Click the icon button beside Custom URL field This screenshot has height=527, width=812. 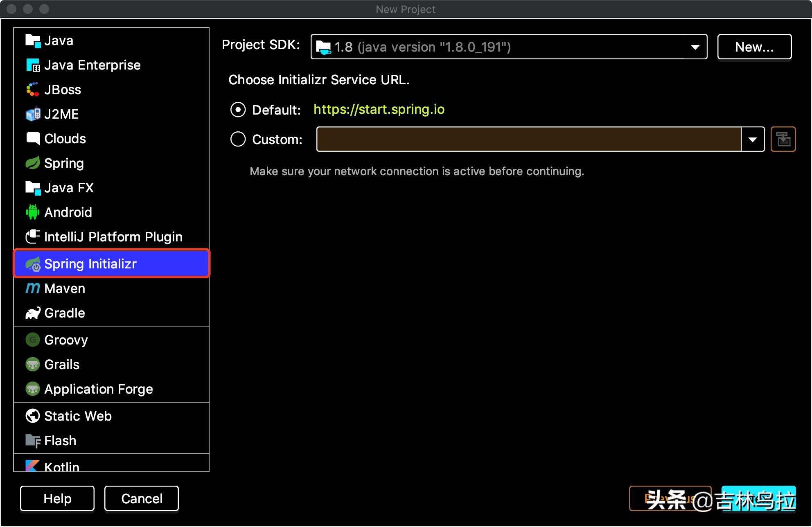click(783, 139)
